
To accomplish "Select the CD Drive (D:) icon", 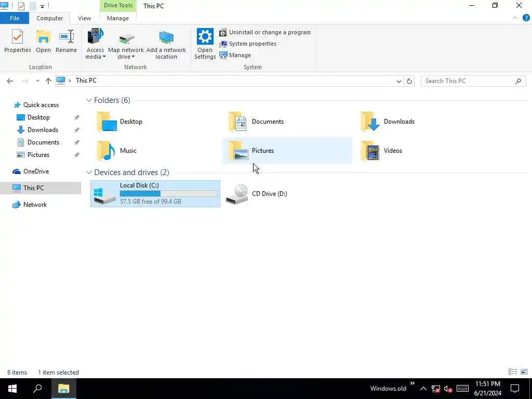I will [x=237, y=194].
